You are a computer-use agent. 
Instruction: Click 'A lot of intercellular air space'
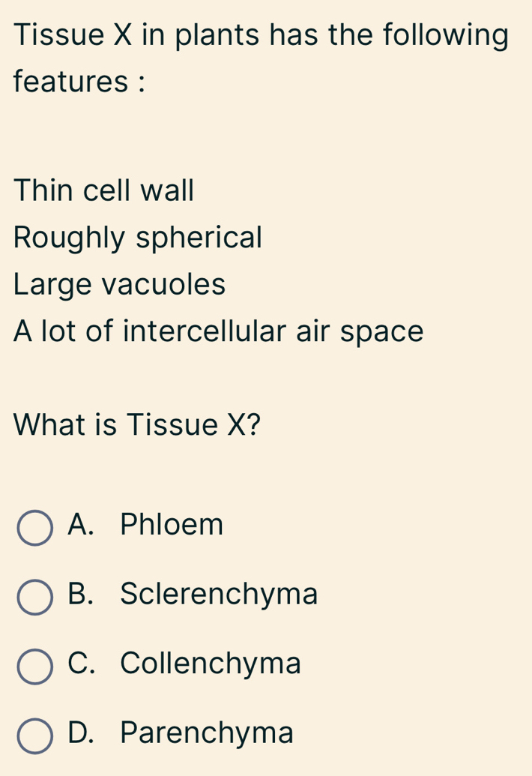pos(219,331)
